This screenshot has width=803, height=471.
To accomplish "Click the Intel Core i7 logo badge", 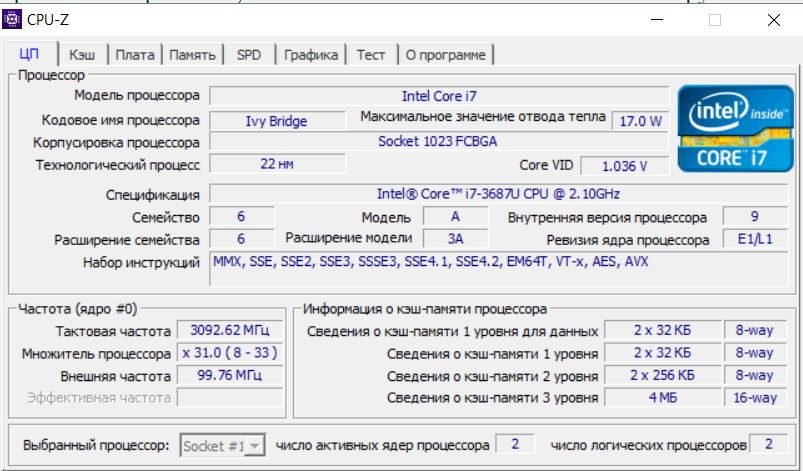I will point(735,129).
